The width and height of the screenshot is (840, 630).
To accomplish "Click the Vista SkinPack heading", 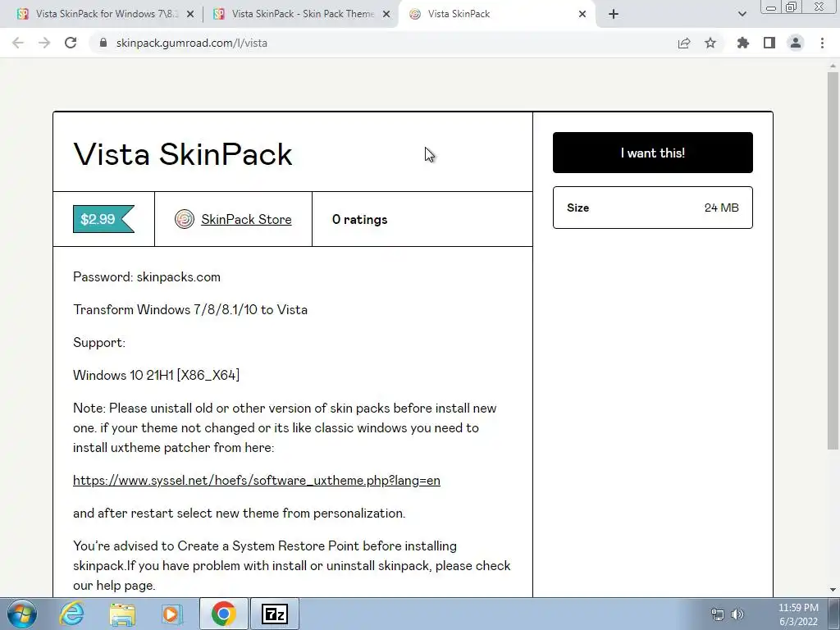I will (183, 154).
